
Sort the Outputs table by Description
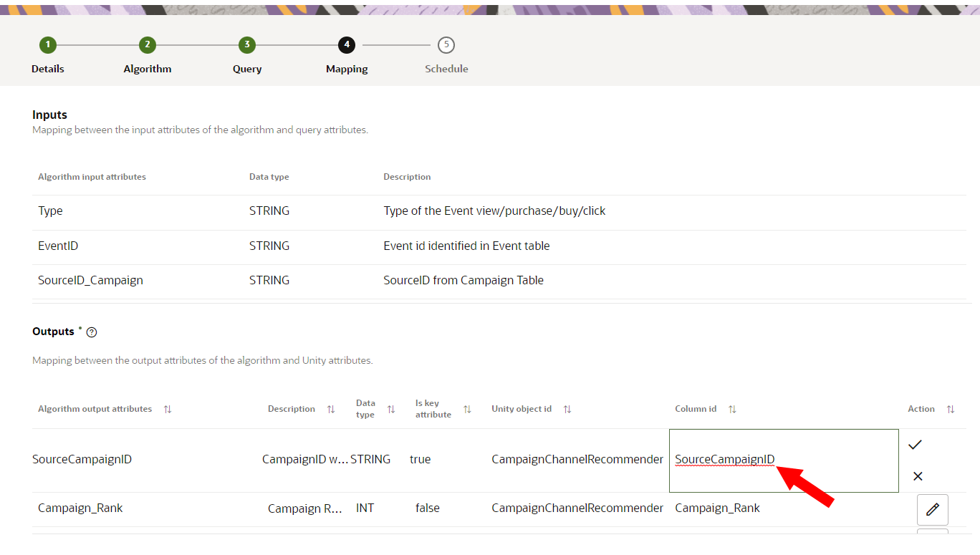tap(331, 409)
